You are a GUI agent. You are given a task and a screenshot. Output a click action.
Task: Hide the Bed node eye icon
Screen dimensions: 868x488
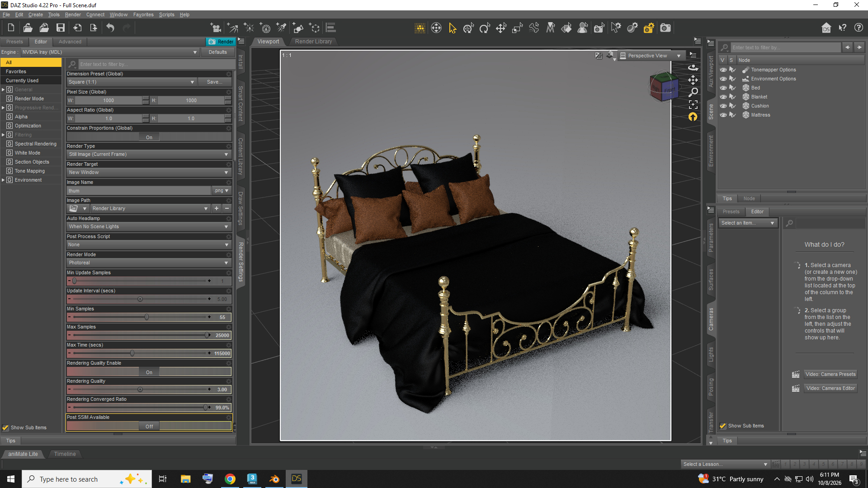click(723, 88)
